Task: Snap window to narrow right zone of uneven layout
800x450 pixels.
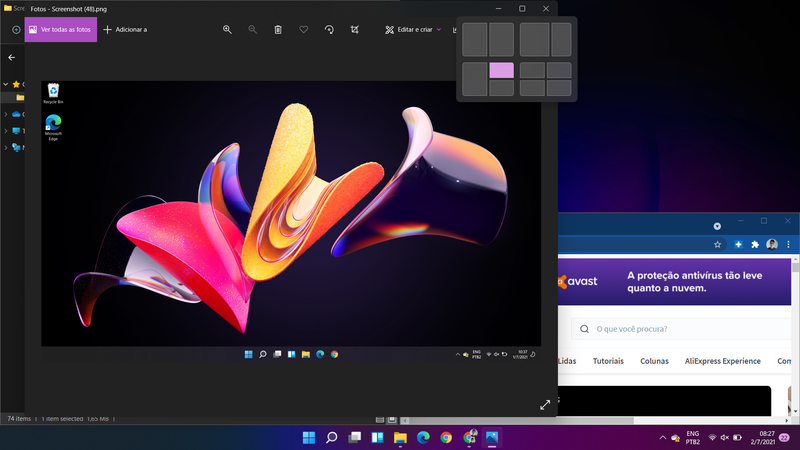Action: coord(561,39)
